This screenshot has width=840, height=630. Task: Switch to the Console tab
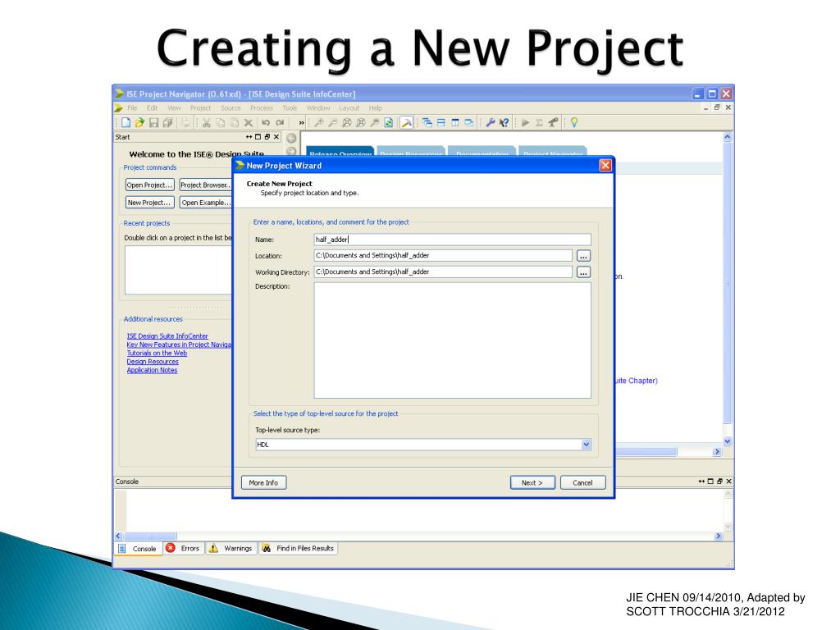click(139, 549)
